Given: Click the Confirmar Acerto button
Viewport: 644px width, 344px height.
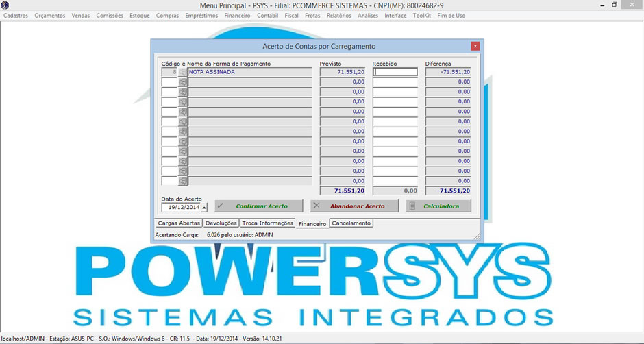Looking at the screenshot, I should [258, 206].
